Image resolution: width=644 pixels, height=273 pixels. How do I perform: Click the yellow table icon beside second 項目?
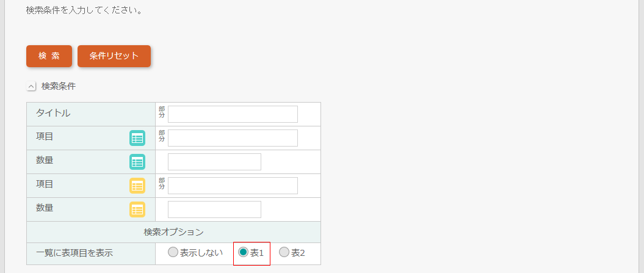[x=137, y=186]
